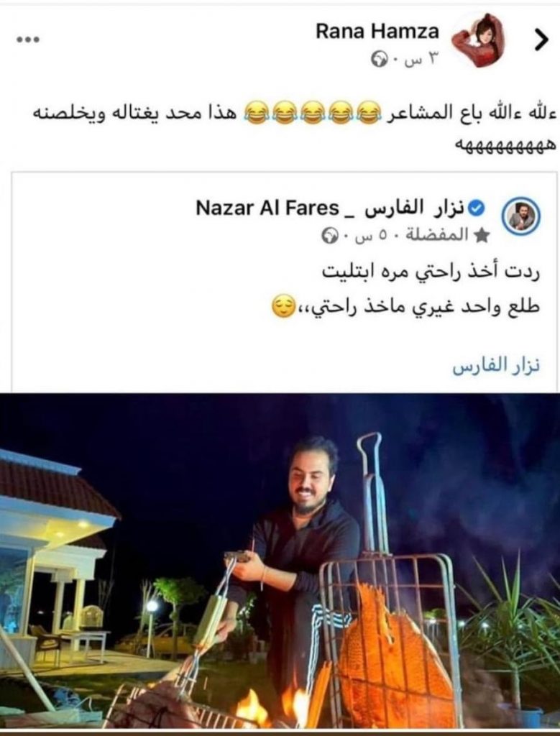Viewport: 560px width, 736px height.
Task: Click the blue verified badge
Action: (477, 208)
